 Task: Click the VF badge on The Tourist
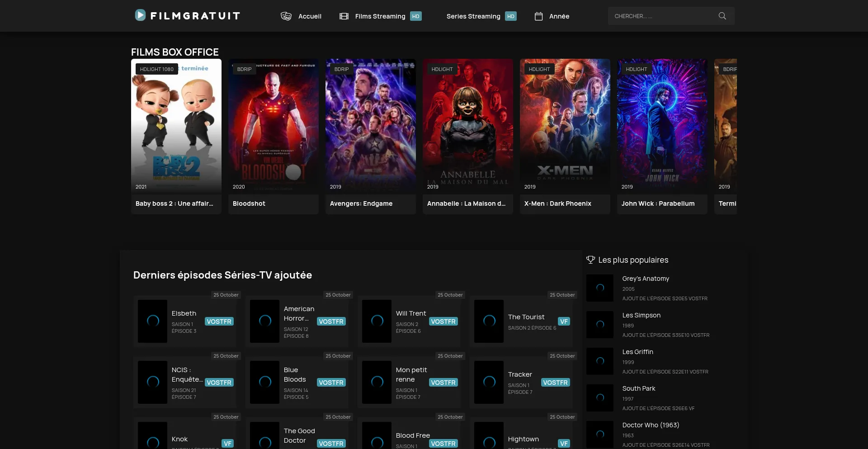pos(564,321)
